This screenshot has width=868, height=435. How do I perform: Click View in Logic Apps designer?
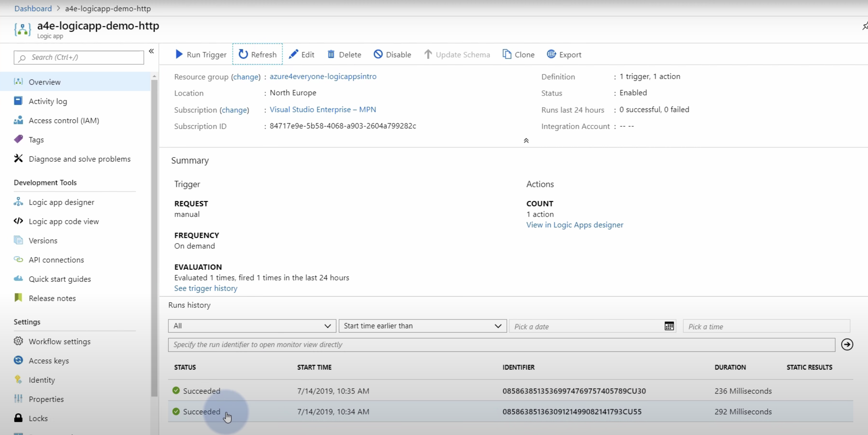(x=574, y=225)
